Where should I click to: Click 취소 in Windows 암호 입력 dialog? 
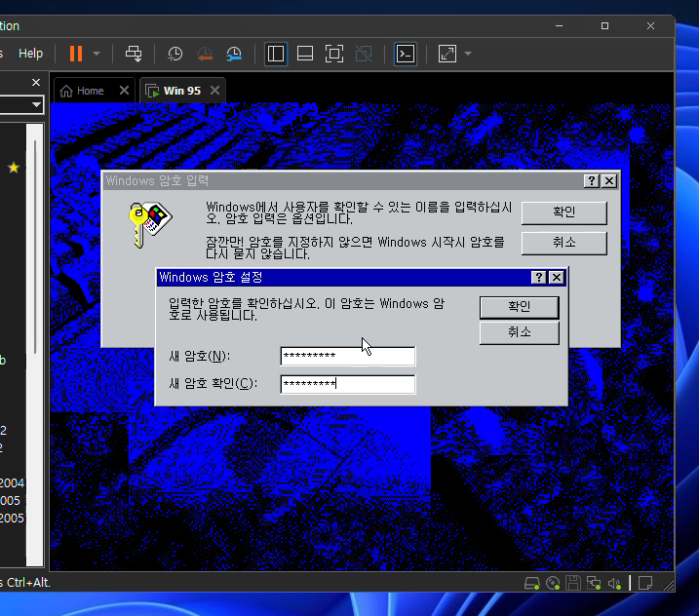pos(563,243)
